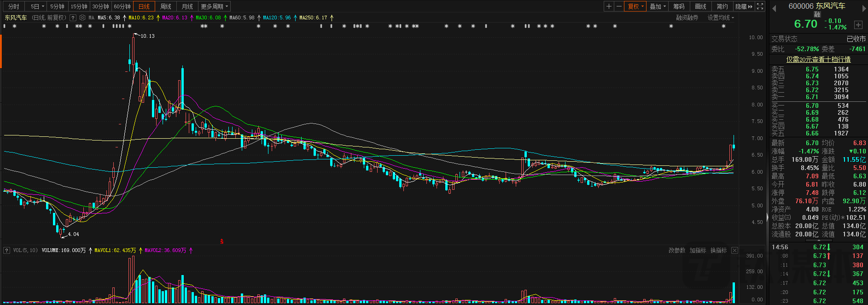The height and width of the screenshot is (305, 868).
Task: Switch to 分时 intraday tab
Action: click(14, 6)
